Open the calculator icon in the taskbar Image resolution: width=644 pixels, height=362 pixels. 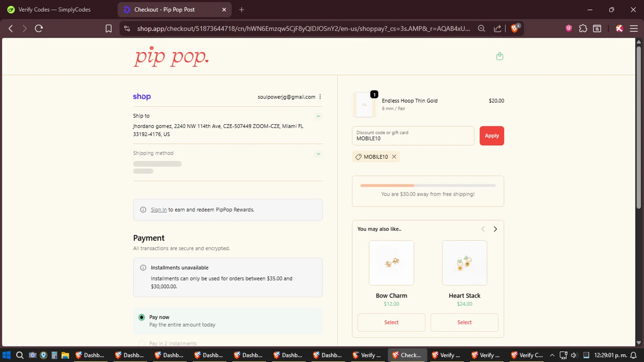coord(54,355)
